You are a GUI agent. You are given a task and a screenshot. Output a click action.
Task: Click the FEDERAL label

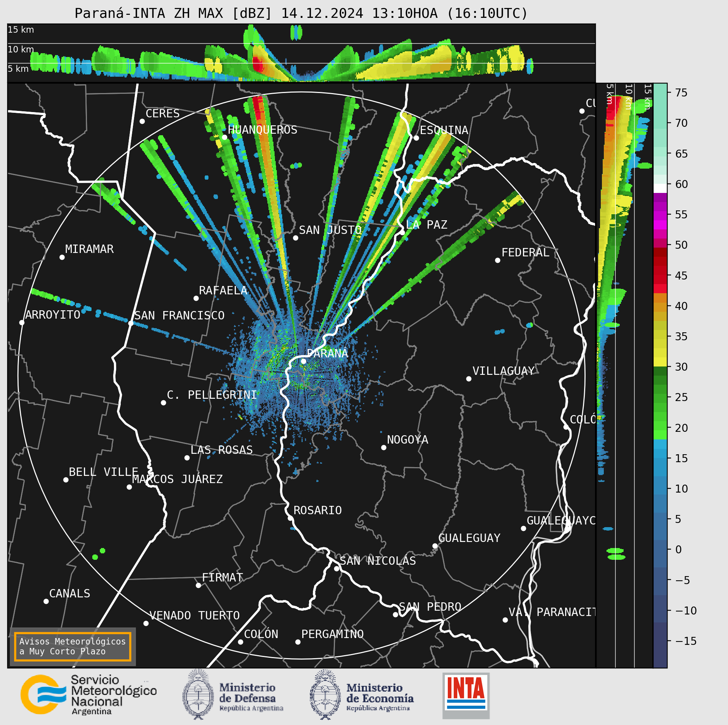[525, 252]
